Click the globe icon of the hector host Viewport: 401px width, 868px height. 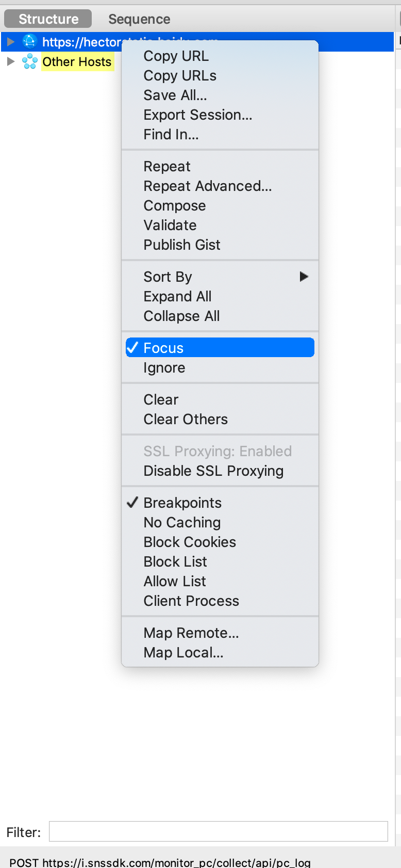click(x=30, y=41)
